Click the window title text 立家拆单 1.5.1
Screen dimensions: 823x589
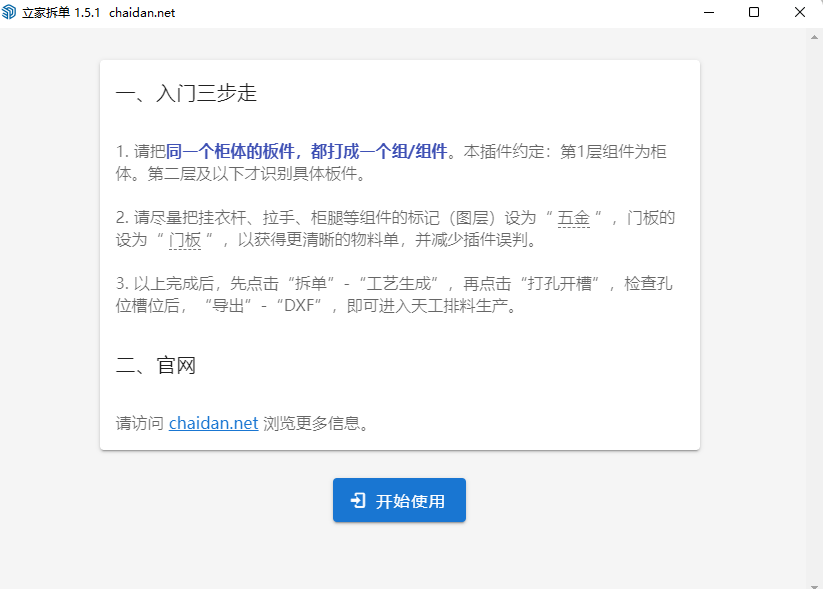coord(61,13)
